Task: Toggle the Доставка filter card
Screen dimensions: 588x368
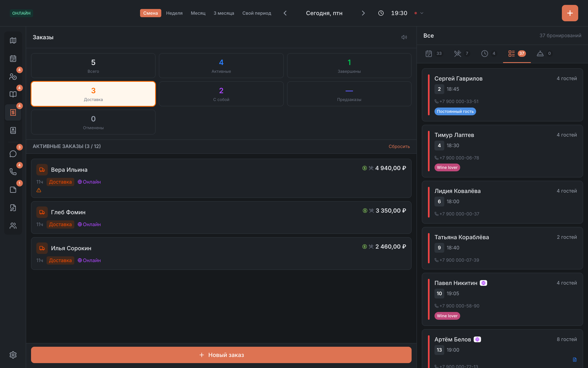Action: pyautogui.click(x=93, y=94)
